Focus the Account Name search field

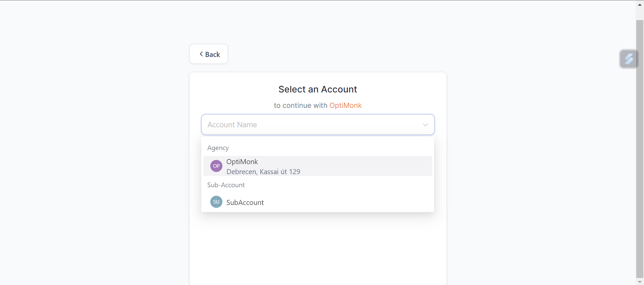pos(312,125)
